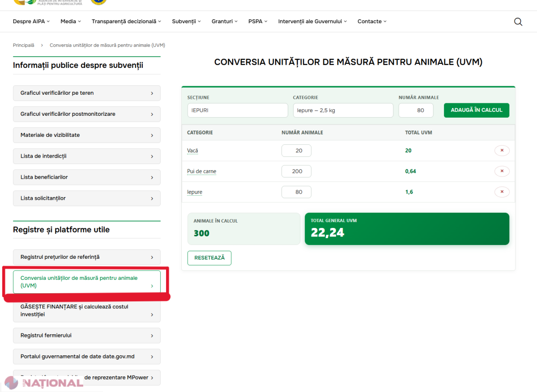The image size is (537, 392).
Task: Expand the Despre AIPA menu
Action: tap(31, 21)
